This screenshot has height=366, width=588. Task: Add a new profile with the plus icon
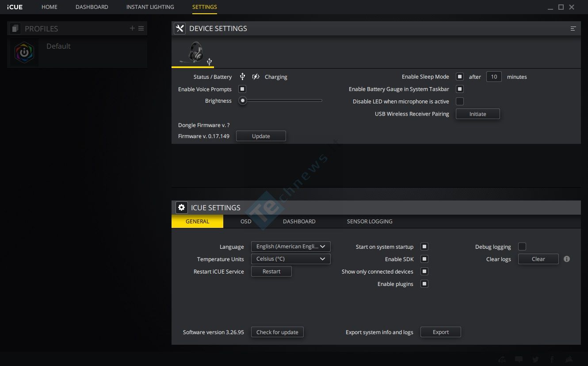tap(132, 28)
